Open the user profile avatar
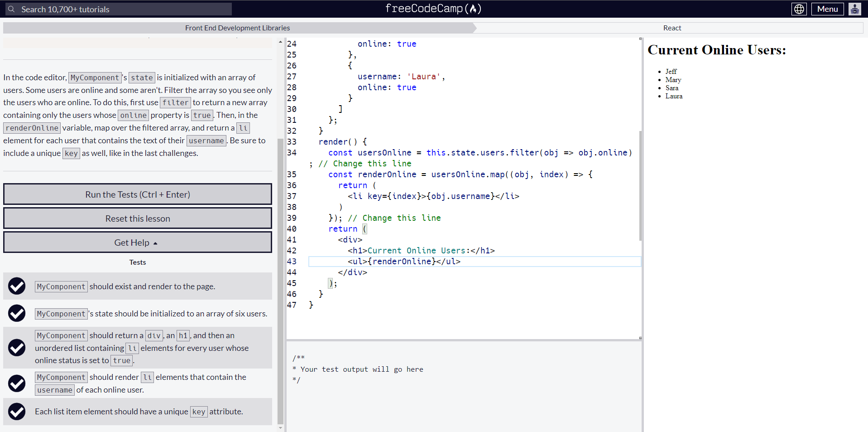The width and height of the screenshot is (868, 432). click(x=854, y=9)
